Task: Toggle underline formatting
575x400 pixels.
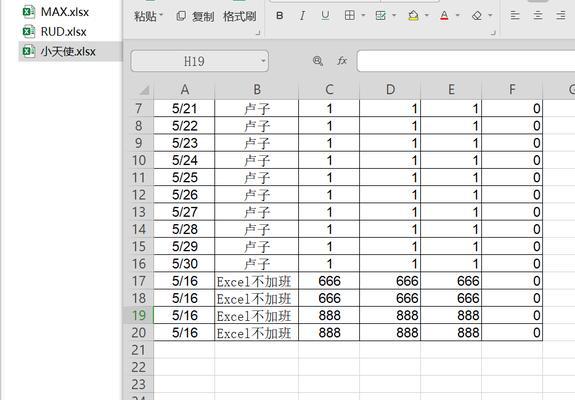Action: coord(325,16)
